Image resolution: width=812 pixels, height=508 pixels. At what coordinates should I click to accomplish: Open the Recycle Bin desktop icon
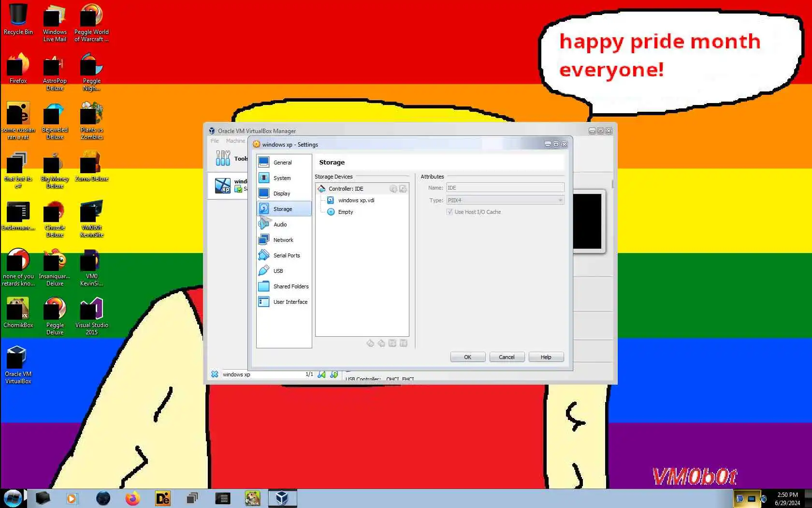[18, 20]
